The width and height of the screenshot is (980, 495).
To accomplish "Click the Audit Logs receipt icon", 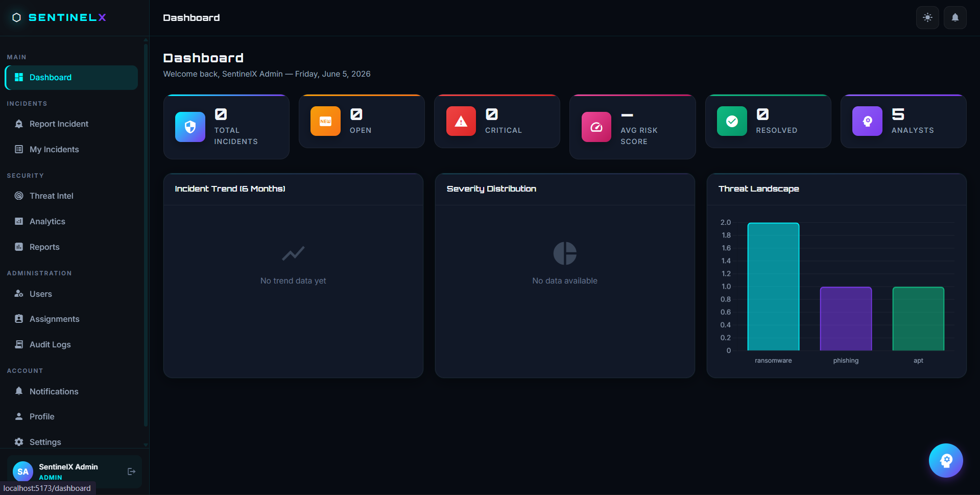I will [19, 344].
